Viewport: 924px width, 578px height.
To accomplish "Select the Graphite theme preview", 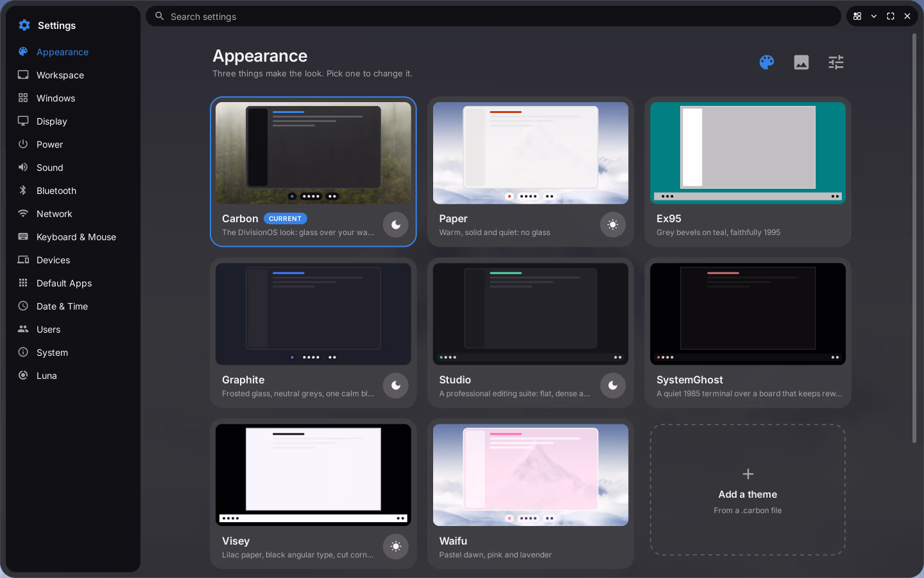I will [x=313, y=314].
